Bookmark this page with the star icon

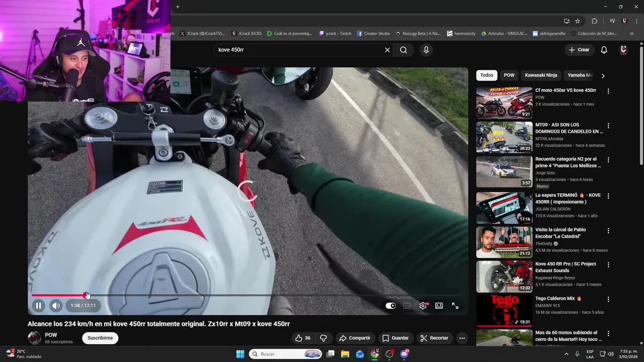(x=578, y=21)
